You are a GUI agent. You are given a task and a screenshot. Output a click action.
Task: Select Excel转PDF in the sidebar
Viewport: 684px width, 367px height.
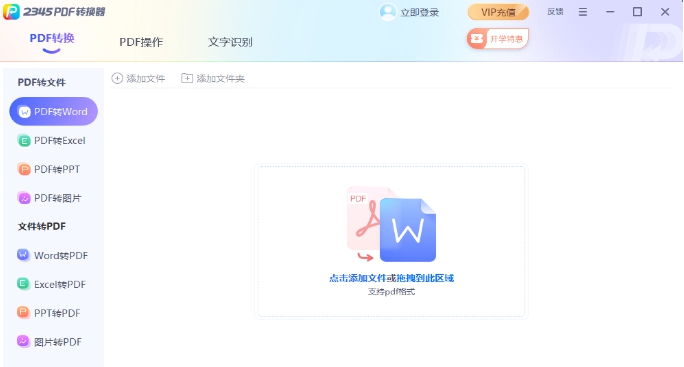point(53,284)
